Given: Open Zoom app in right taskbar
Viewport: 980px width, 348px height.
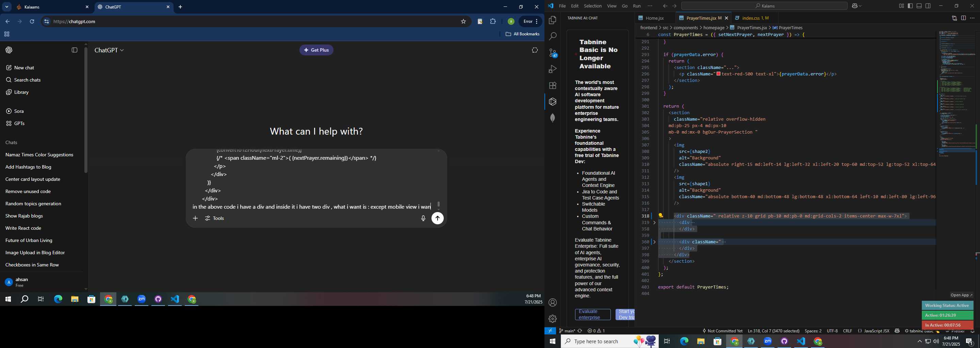Looking at the screenshot, I should tap(768, 342).
